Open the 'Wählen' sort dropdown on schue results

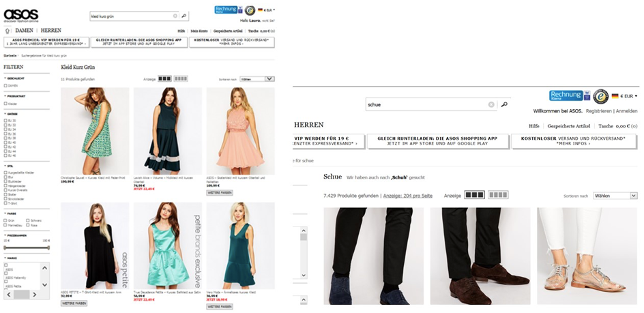pos(615,196)
